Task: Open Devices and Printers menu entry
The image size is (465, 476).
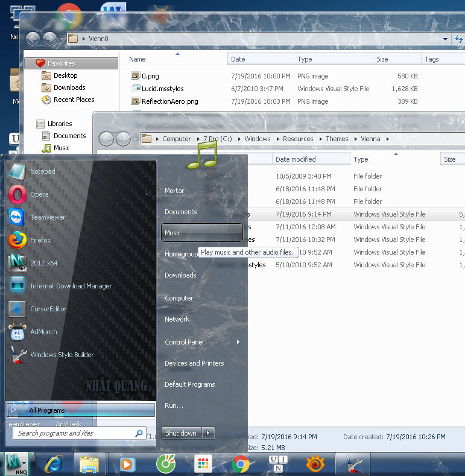Action: 194,363
